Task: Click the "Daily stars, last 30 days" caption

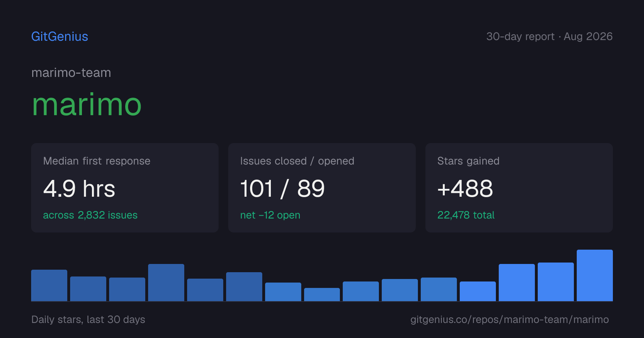Action: point(88,319)
